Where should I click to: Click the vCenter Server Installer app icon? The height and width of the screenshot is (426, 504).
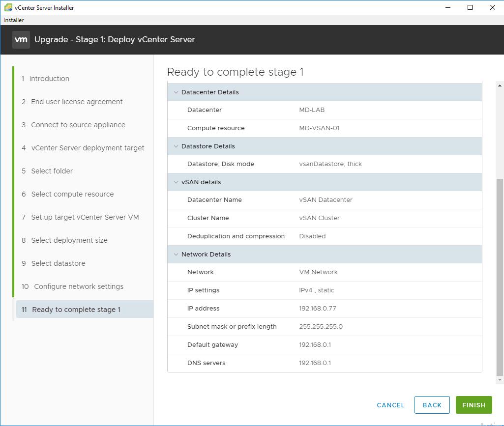(8, 7)
